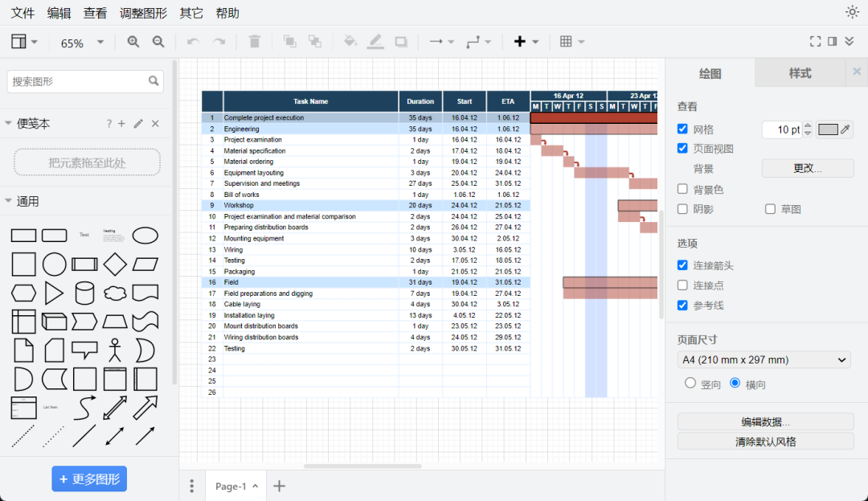The width and height of the screenshot is (868, 501).
Task: Switch to the 样式 tab
Action: [800, 72]
